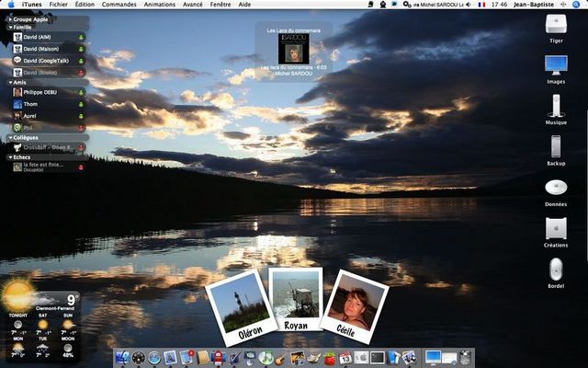This screenshot has height=368, width=588.
Task: Collapse the Echecs contact group
Action: point(10,157)
